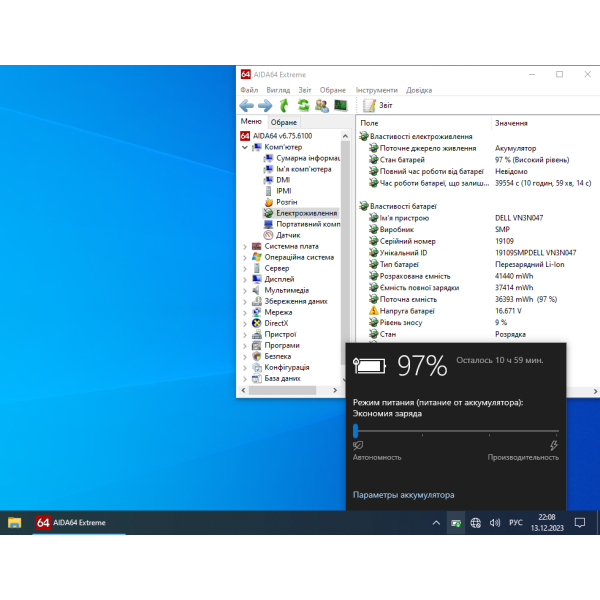Screen dimensions: 600x600
Task: Open the Інструменти menu
Action: [377, 90]
